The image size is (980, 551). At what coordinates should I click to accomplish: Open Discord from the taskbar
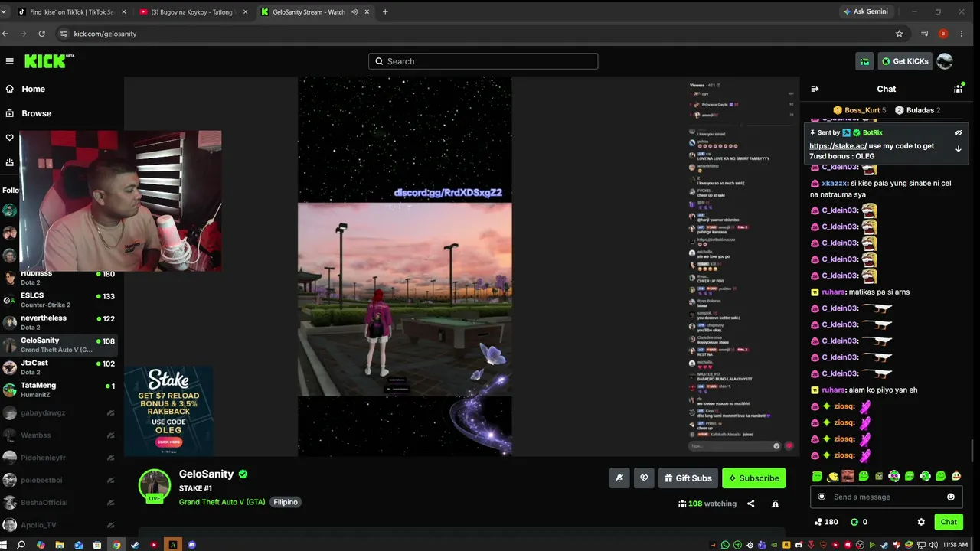click(192, 545)
